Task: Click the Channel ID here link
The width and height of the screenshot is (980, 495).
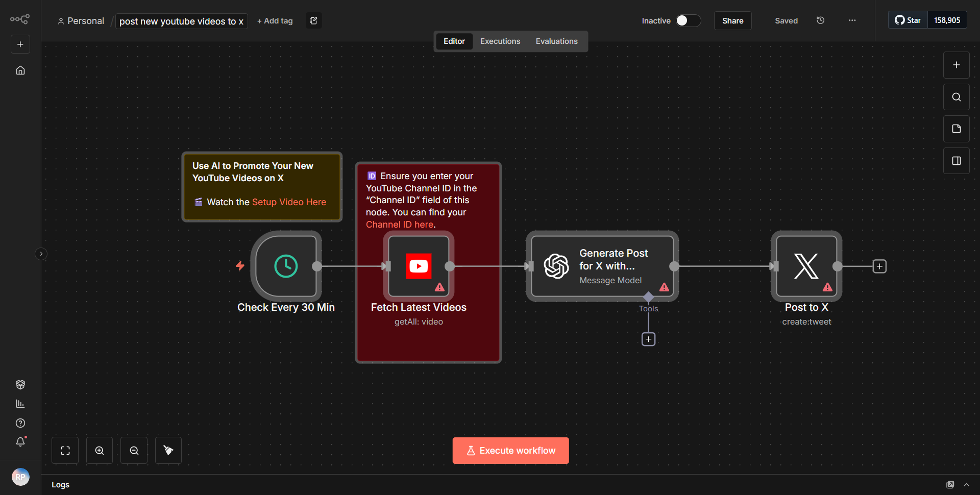Action: pyautogui.click(x=400, y=225)
